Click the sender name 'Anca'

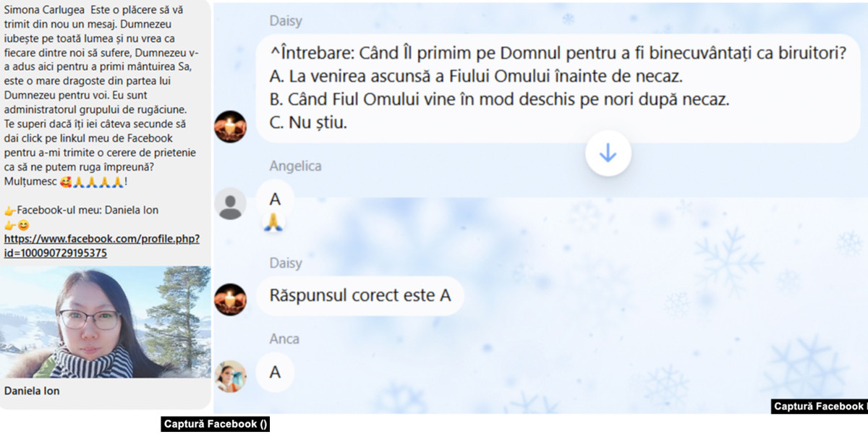[284, 339]
